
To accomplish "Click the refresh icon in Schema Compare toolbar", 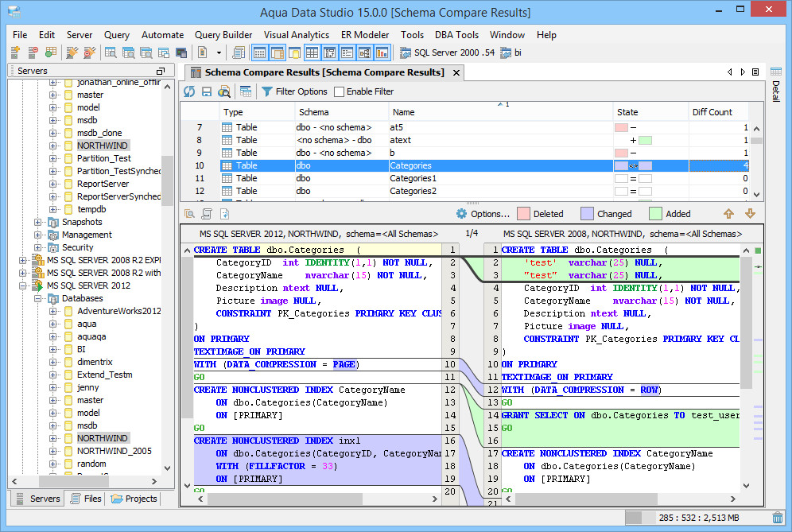I will (x=189, y=91).
